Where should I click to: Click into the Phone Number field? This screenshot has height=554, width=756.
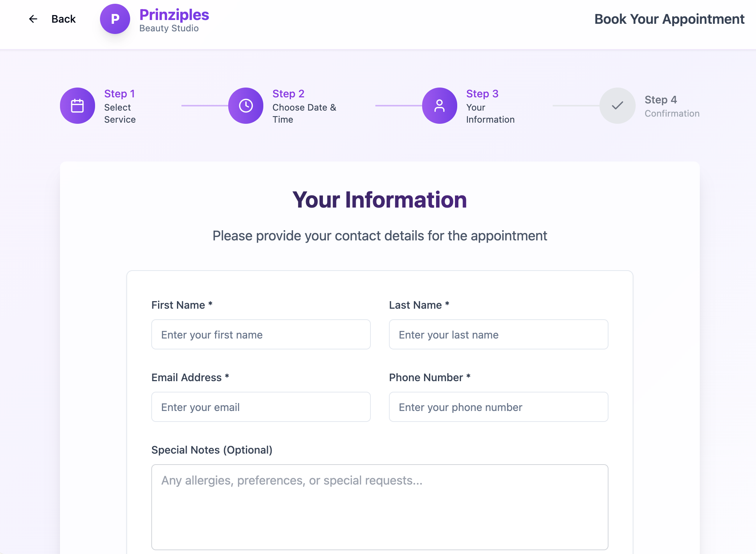[498, 407]
